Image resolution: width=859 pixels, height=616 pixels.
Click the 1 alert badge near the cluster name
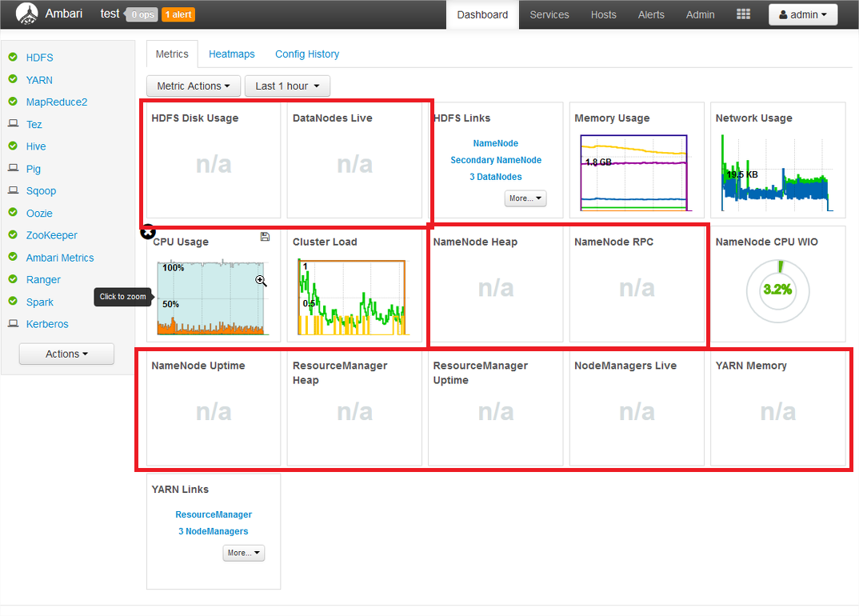click(176, 14)
